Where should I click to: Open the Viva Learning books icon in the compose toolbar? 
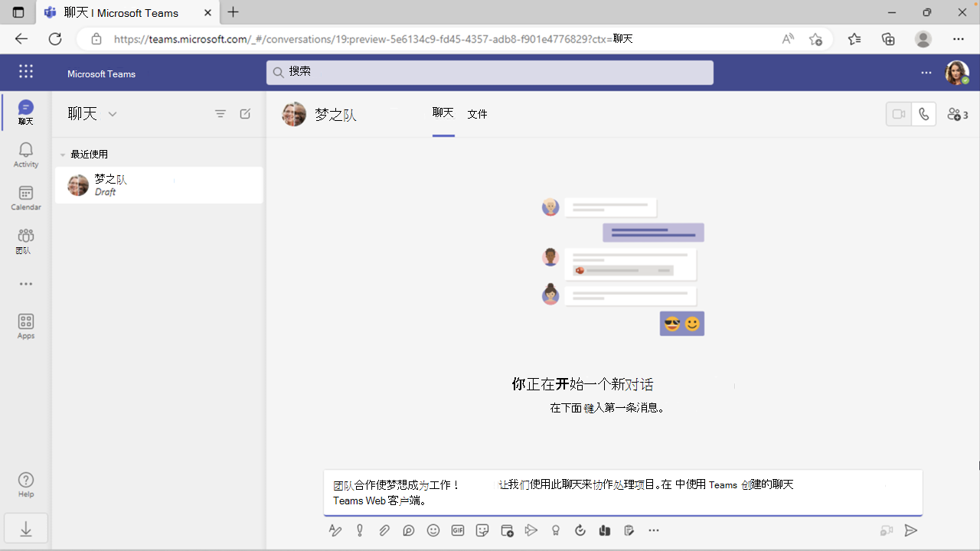coord(605,530)
